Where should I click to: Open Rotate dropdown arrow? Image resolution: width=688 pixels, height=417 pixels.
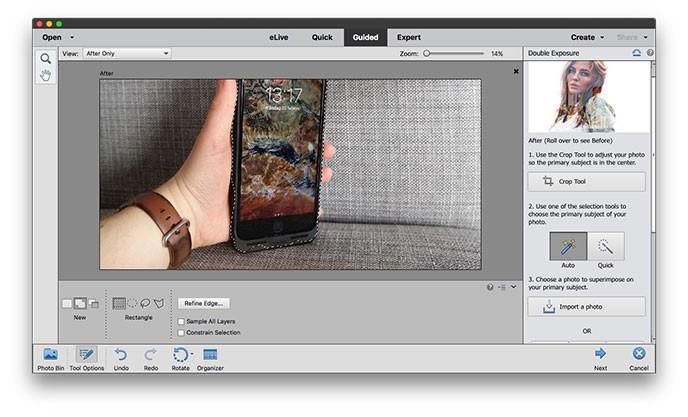192,354
